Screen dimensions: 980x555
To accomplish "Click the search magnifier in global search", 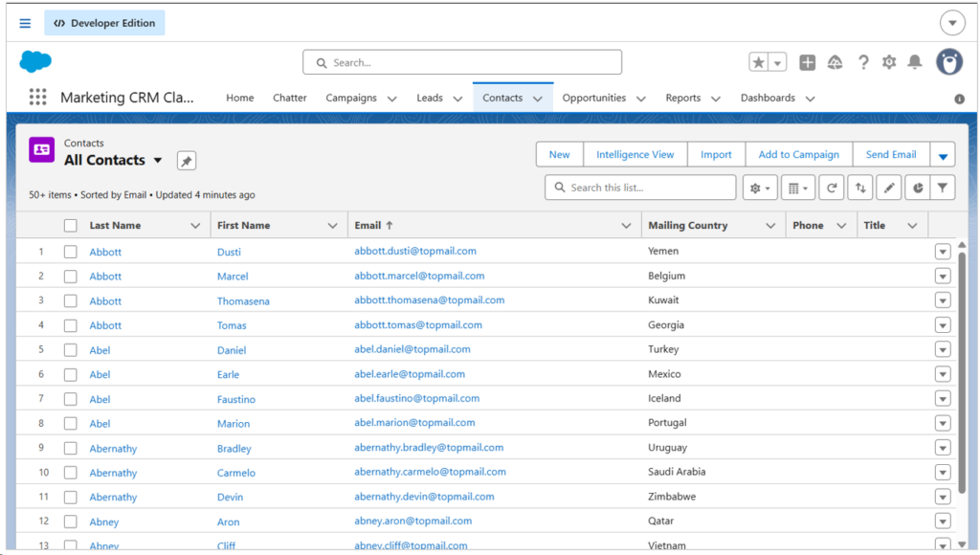I will 322,63.
